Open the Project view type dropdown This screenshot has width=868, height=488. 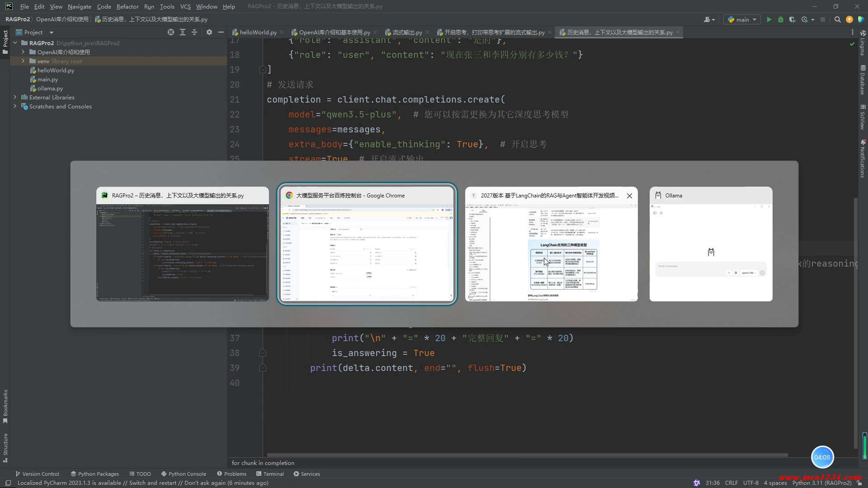pos(51,33)
